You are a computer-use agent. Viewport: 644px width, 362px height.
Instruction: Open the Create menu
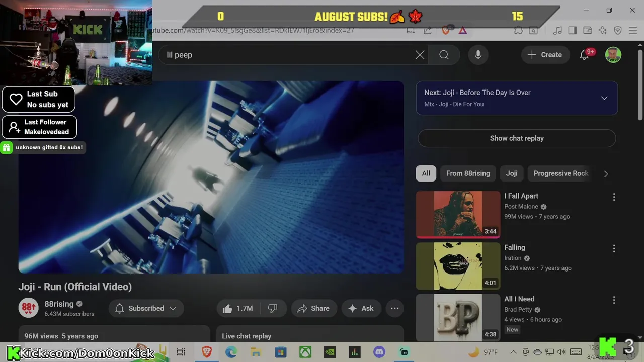pos(545,55)
